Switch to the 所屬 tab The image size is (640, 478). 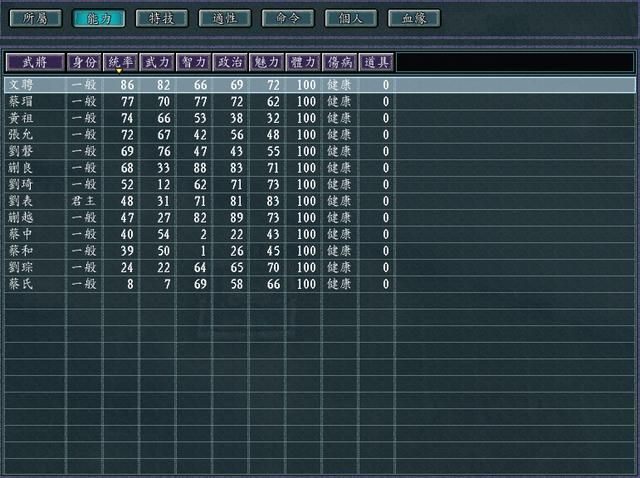tap(33, 18)
